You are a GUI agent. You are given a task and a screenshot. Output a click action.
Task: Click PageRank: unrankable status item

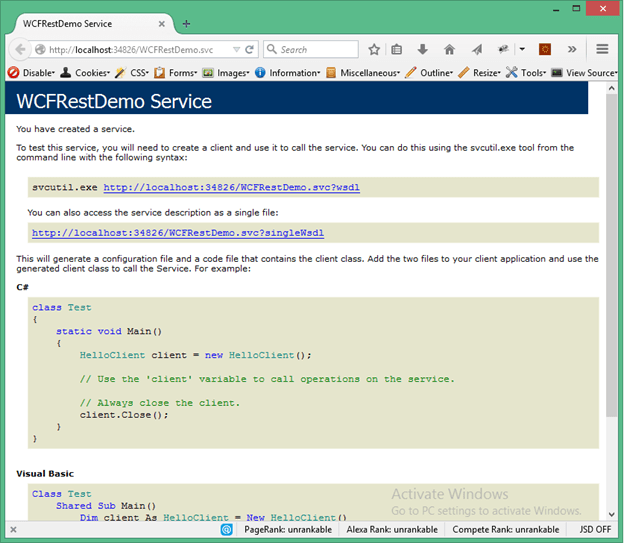click(288, 529)
